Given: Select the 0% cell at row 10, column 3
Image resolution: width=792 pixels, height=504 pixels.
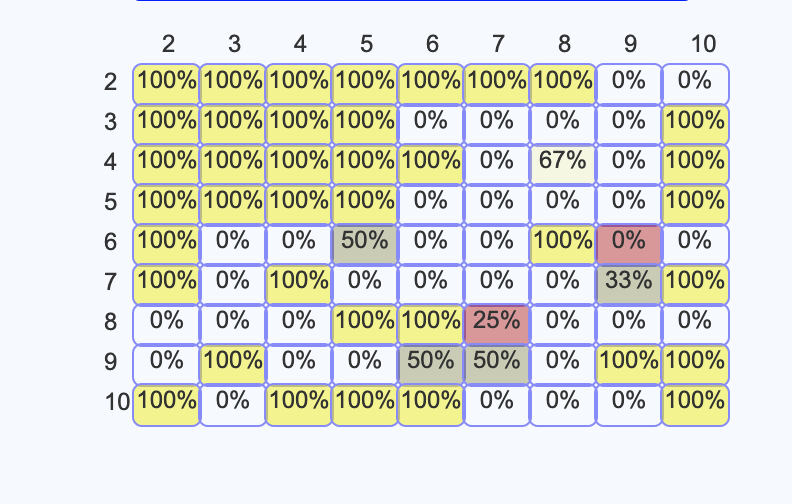Looking at the screenshot, I should (x=233, y=405).
